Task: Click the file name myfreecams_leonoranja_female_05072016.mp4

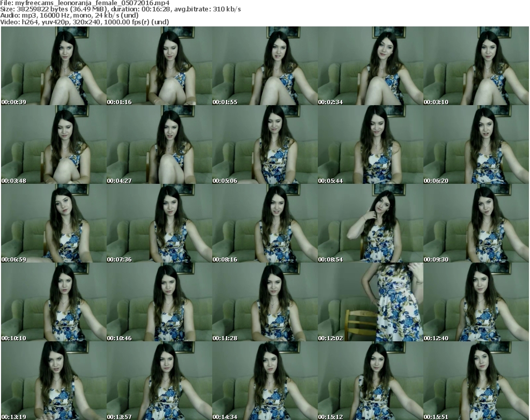Action: click(92, 3)
